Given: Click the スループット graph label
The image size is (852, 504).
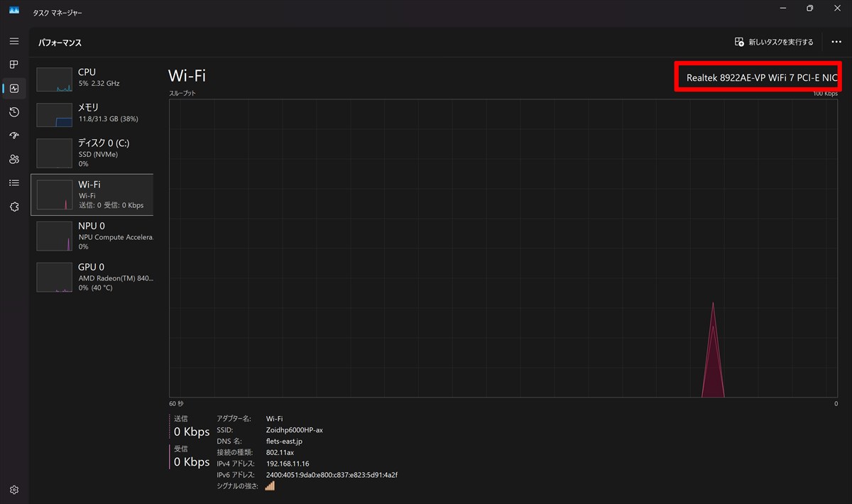Looking at the screenshot, I should click(182, 94).
